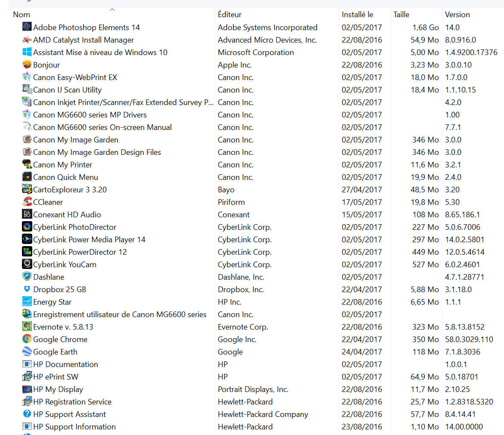
Task: Select Canon My Image Garden Design Files entry
Action: click(x=97, y=152)
